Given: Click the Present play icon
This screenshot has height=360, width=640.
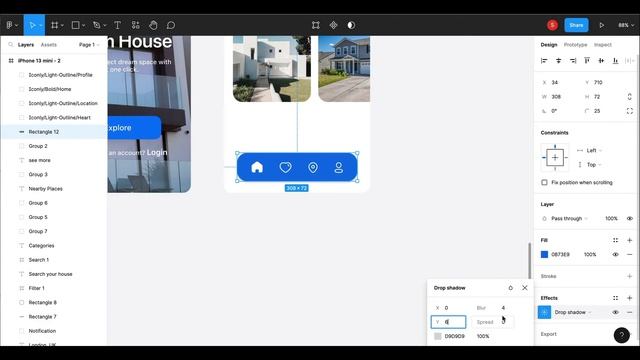Looking at the screenshot, I should point(602,25).
